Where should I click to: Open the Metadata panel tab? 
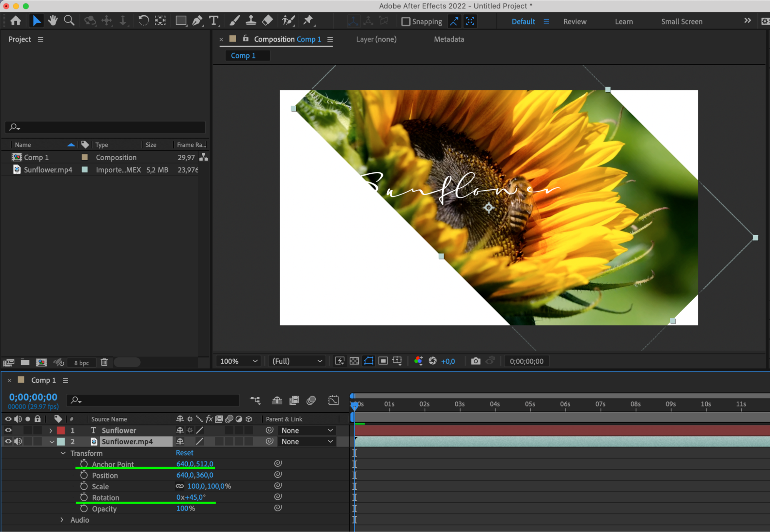pos(449,39)
